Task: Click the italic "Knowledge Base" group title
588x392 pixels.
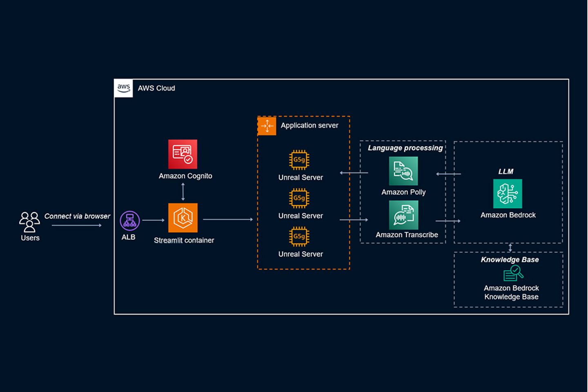Action: pyautogui.click(x=510, y=260)
